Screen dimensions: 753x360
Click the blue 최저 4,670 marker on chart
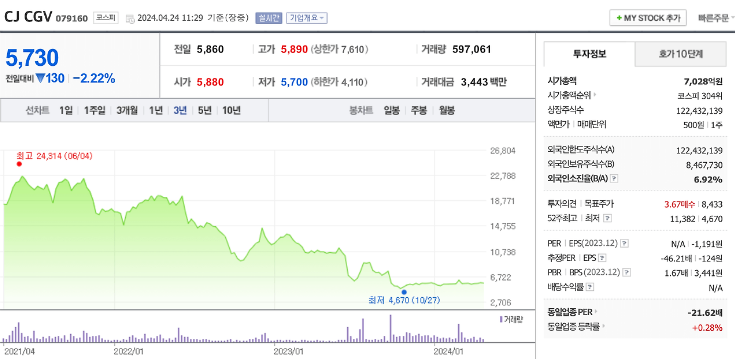pyautogui.click(x=404, y=292)
